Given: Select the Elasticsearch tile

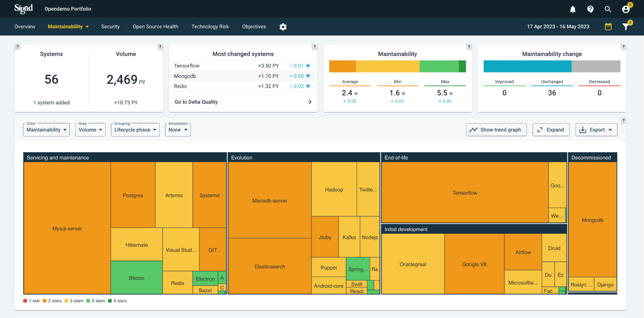Looking at the screenshot, I should (x=270, y=266).
